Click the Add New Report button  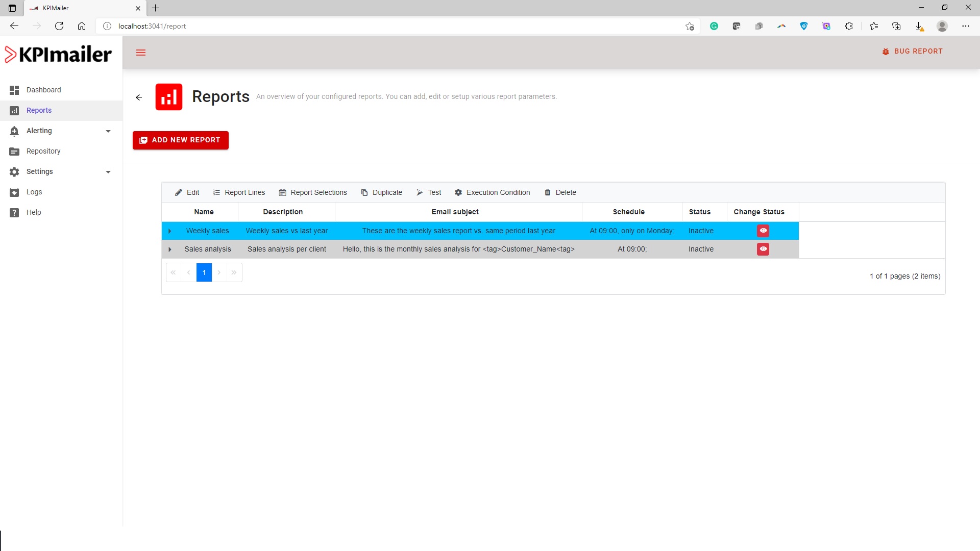point(181,140)
